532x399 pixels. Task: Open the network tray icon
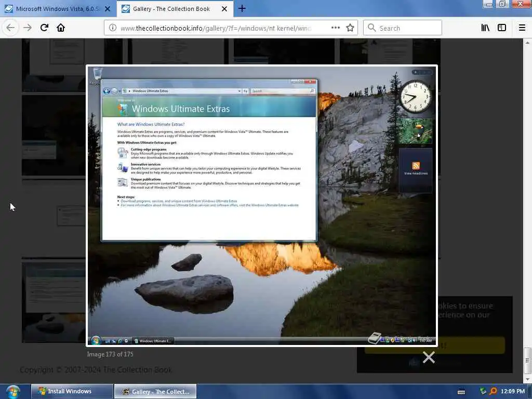tap(483, 391)
